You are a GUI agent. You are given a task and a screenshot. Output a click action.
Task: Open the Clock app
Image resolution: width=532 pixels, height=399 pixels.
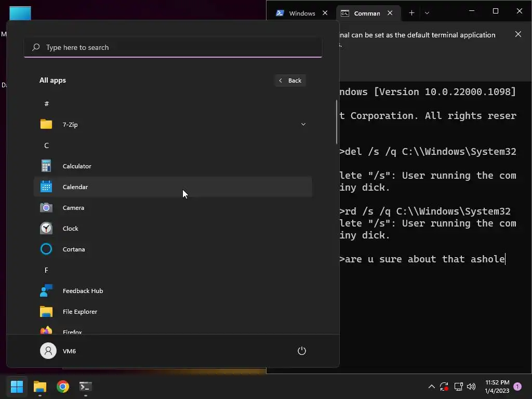click(x=172, y=228)
